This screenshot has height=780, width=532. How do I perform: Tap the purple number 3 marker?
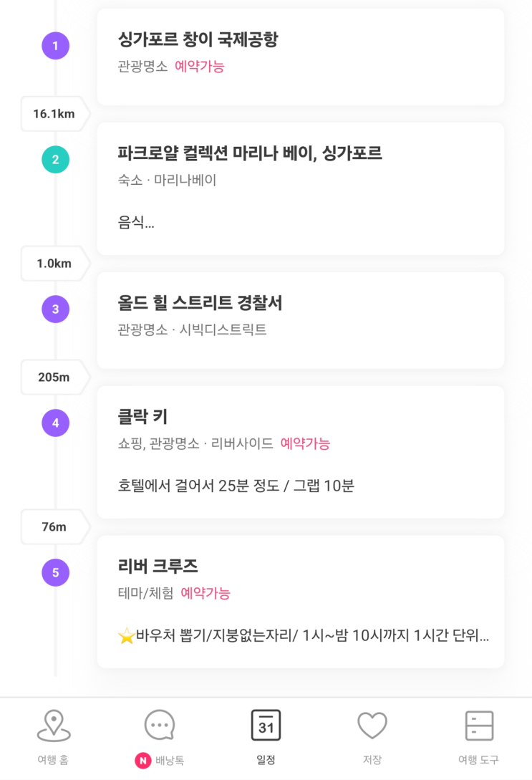[55, 309]
